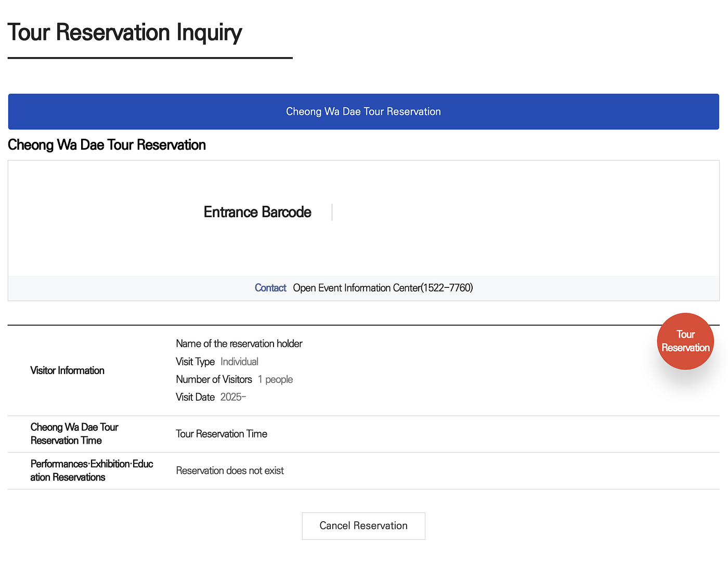Click the Tour Reservation Time value text
Image resolution: width=728 pixels, height=582 pixels.
[222, 434]
